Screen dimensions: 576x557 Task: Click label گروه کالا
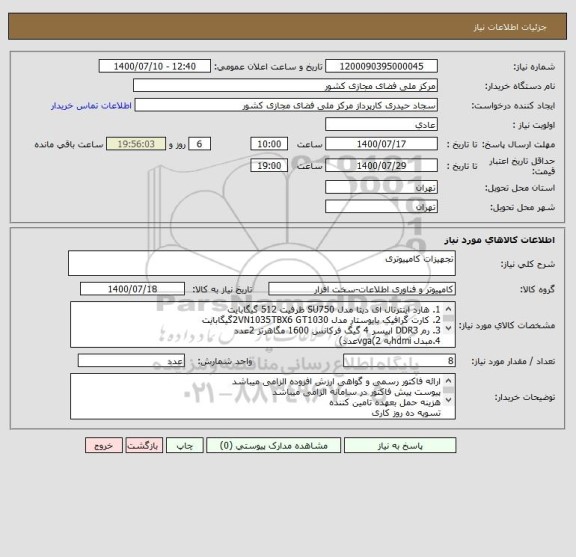pos(537,290)
